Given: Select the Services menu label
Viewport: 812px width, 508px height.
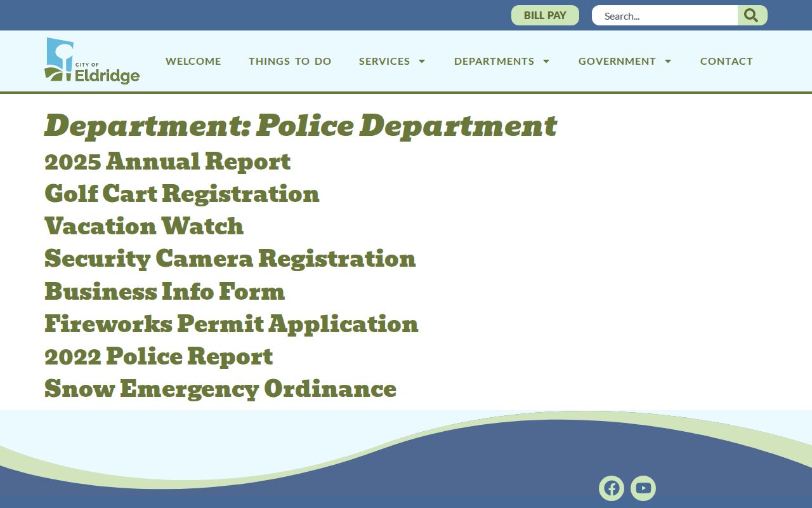Looking at the screenshot, I should tap(384, 61).
